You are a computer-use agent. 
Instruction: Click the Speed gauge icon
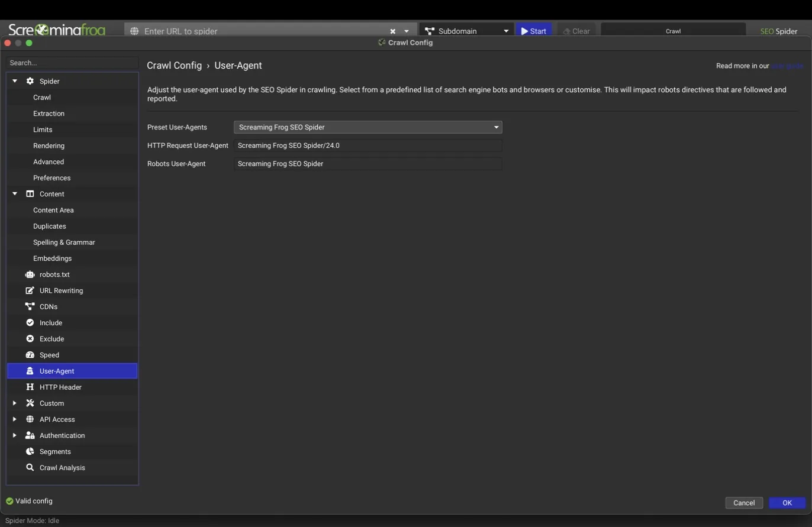[x=30, y=355]
